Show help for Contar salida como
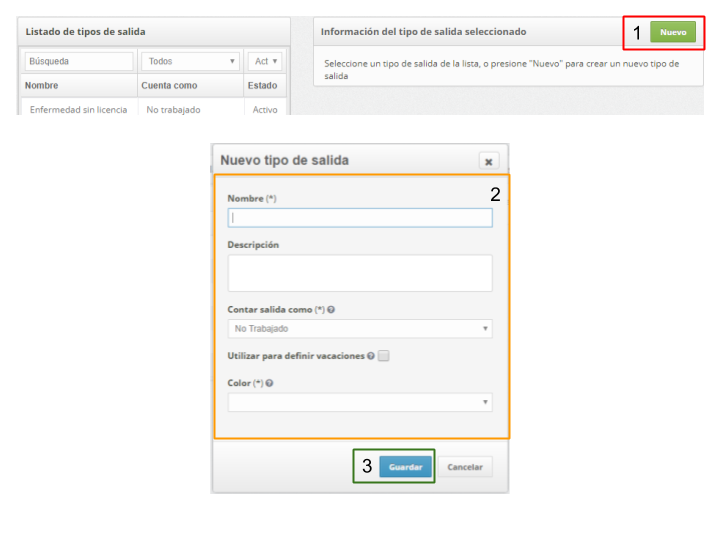720x540 pixels. [x=331, y=309]
